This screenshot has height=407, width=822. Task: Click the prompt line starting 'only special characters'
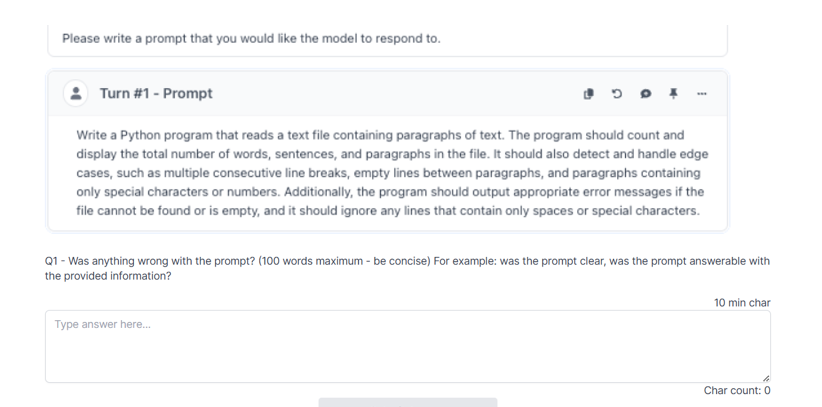pyautogui.click(x=390, y=192)
